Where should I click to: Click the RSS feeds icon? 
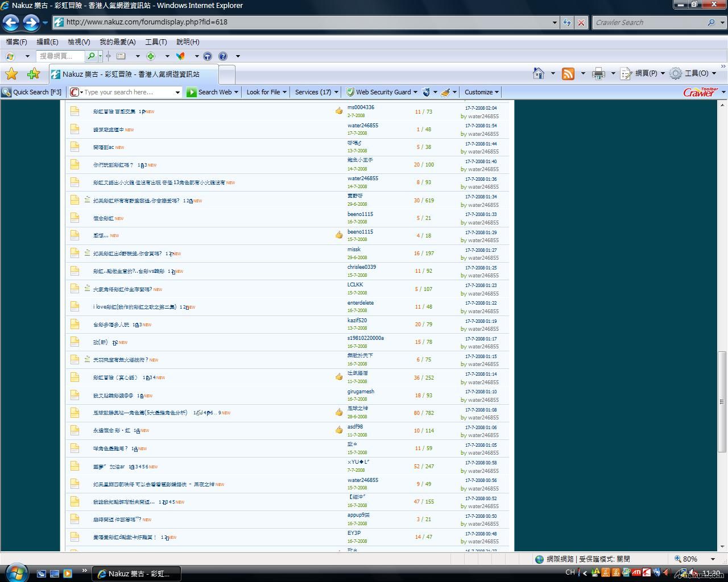pyautogui.click(x=568, y=74)
